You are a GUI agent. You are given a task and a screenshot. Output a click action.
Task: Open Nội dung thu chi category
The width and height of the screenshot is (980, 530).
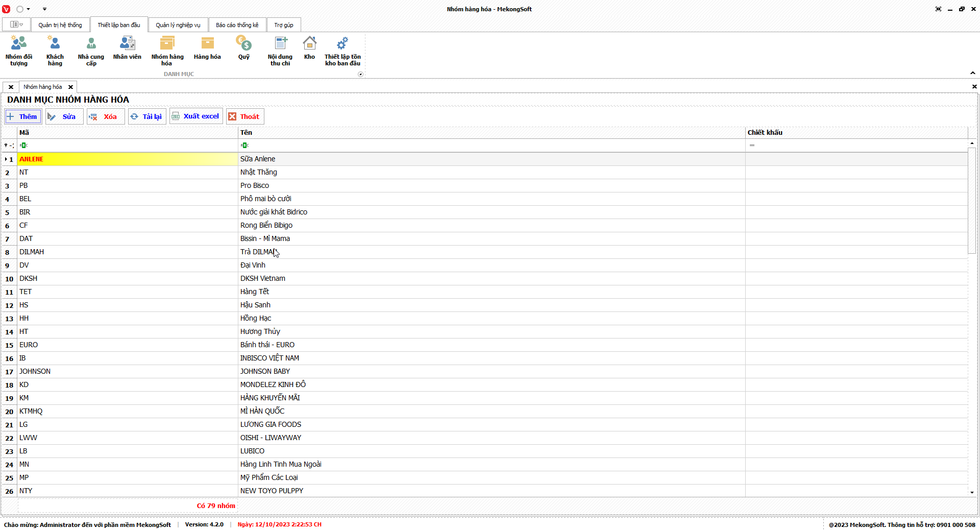[x=280, y=51]
